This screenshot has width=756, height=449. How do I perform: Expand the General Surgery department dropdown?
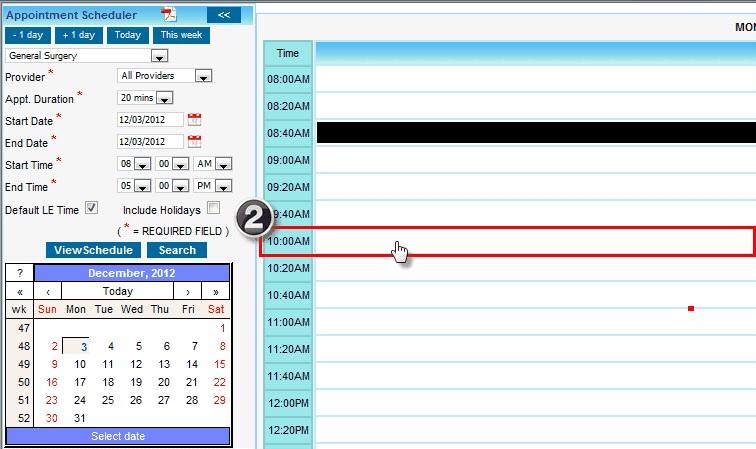point(159,56)
